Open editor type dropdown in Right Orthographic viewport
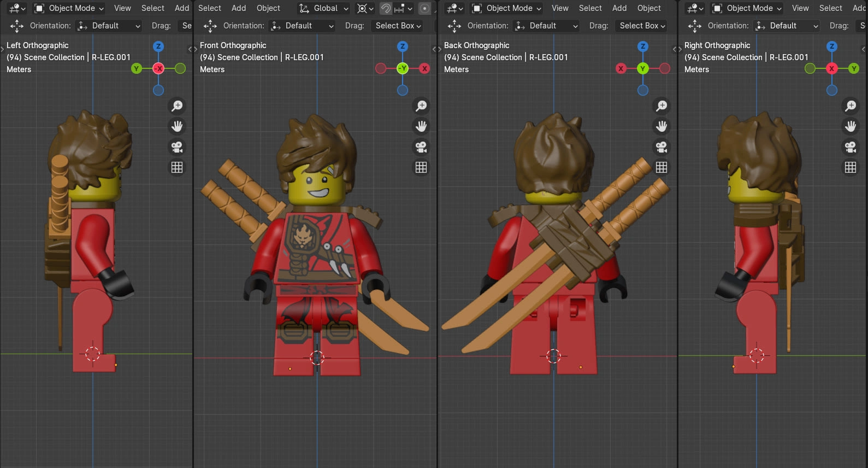868x468 pixels. pyautogui.click(x=695, y=8)
